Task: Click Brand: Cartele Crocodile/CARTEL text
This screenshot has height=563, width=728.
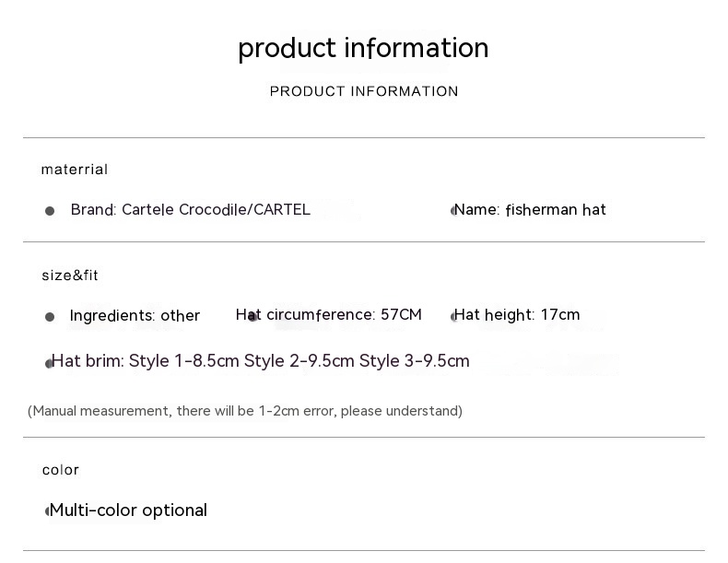Action: [190, 210]
